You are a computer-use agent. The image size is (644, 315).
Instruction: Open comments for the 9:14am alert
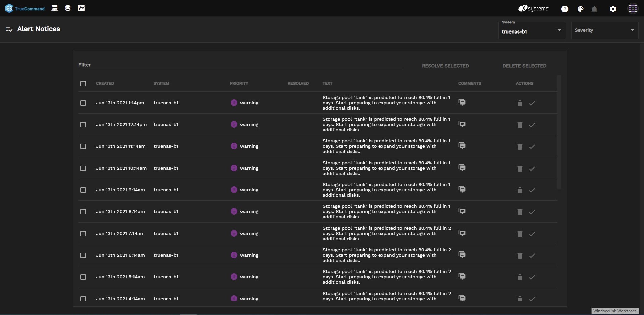click(462, 189)
